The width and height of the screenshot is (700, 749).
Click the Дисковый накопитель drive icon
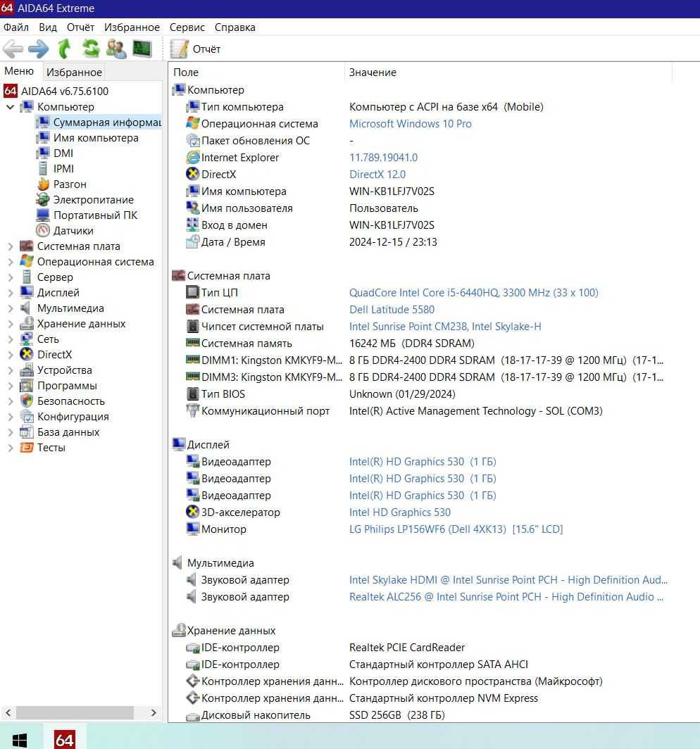point(192,716)
